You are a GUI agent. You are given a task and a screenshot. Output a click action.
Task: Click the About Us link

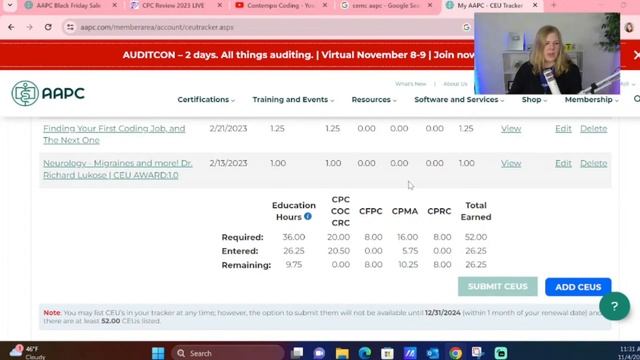tap(455, 84)
